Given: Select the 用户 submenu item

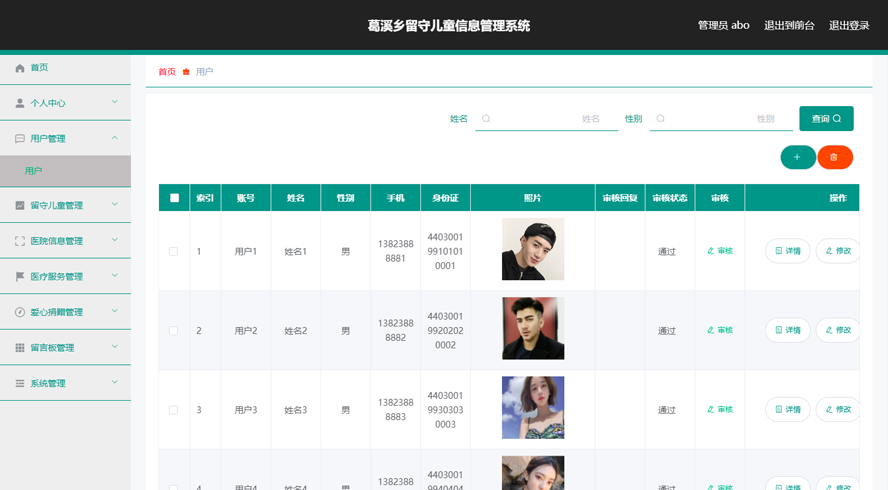Looking at the screenshot, I should [65, 171].
